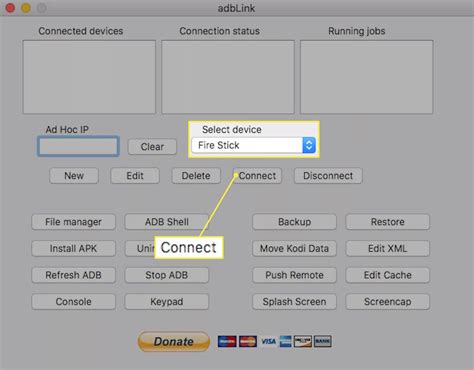Click the American Express card icon
Screen dimensions: 474x370
(285, 341)
